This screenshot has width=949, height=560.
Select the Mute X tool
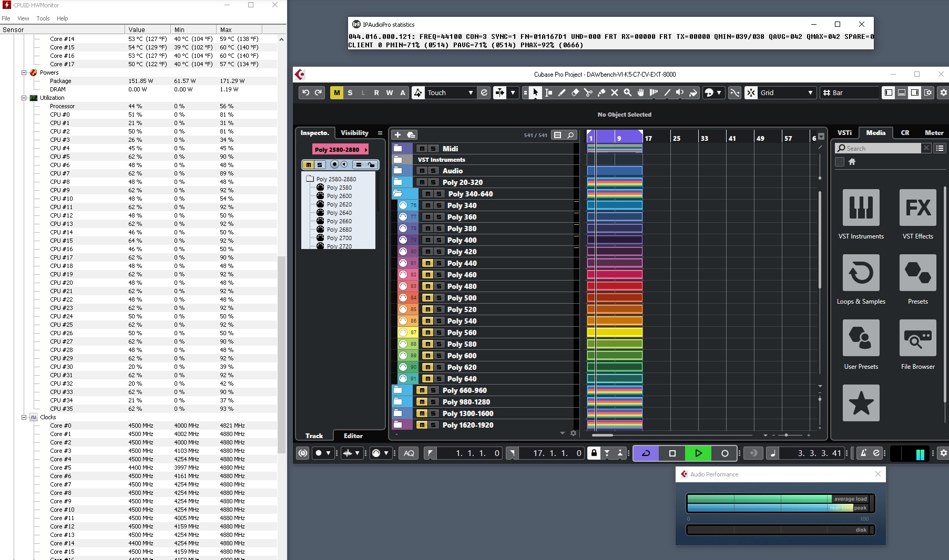[614, 92]
